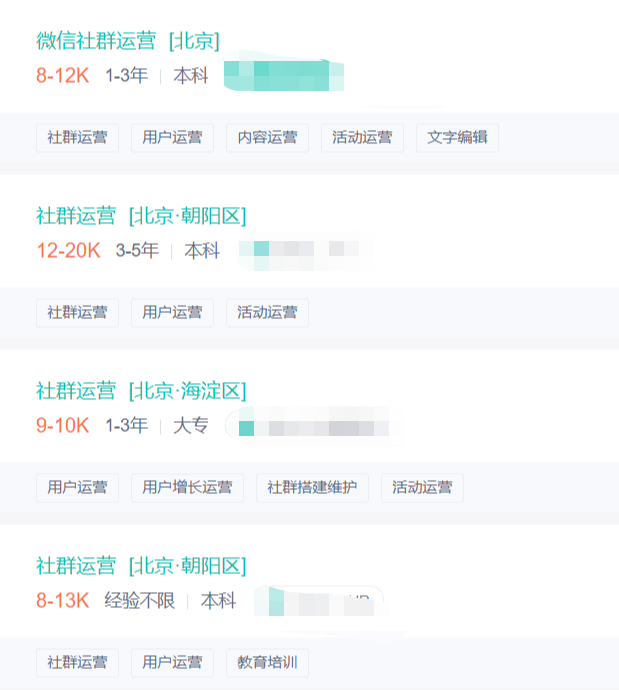
Task: Click 社群运营 tag in the 8-13K listing
Action: click(77, 663)
